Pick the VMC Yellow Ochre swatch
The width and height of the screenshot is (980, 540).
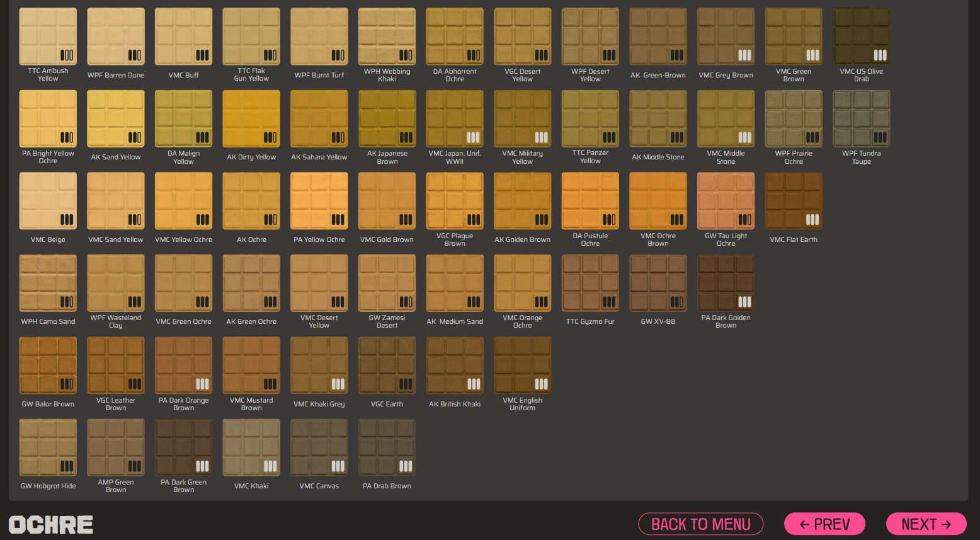[183, 201]
